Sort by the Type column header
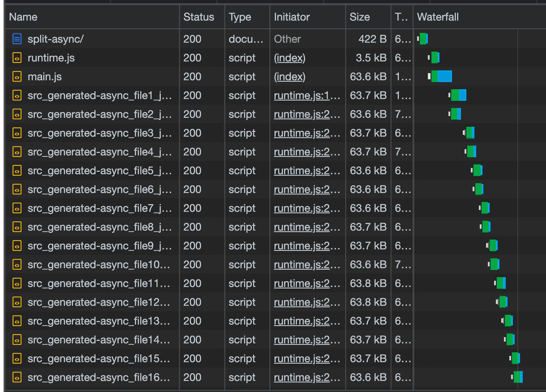Viewport: 546px width, 392px height. [247, 17]
